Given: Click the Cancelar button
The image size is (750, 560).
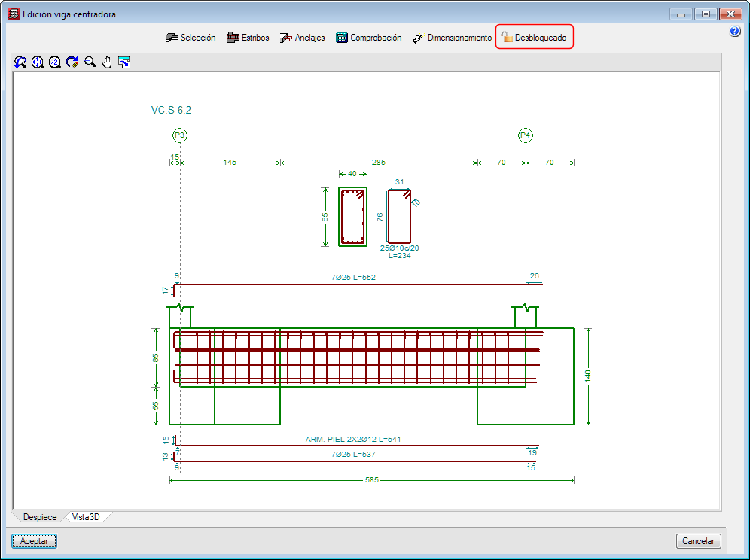Looking at the screenshot, I should point(698,541).
